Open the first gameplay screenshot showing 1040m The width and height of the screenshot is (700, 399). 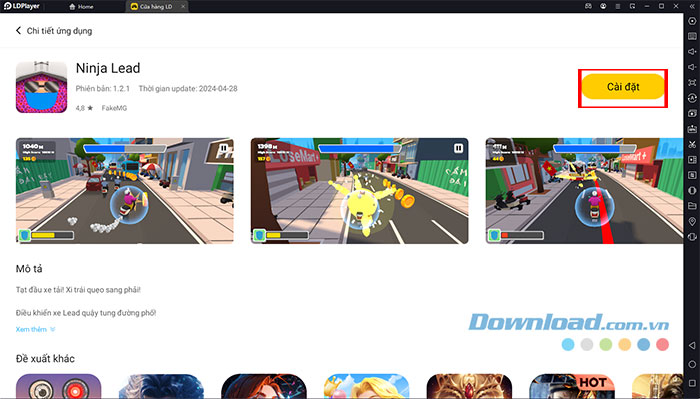click(x=125, y=191)
